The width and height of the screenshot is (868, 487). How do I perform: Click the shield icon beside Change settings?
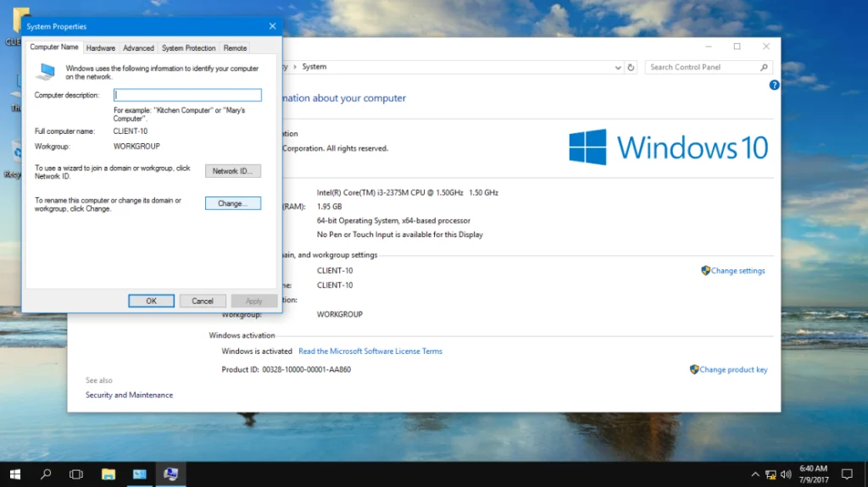(x=705, y=271)
